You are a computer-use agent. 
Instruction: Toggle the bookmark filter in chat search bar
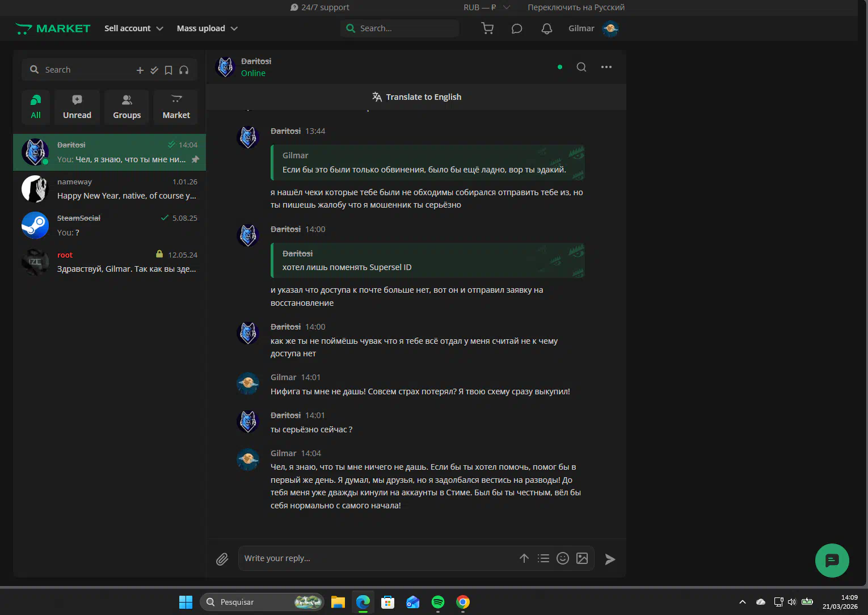168,70
